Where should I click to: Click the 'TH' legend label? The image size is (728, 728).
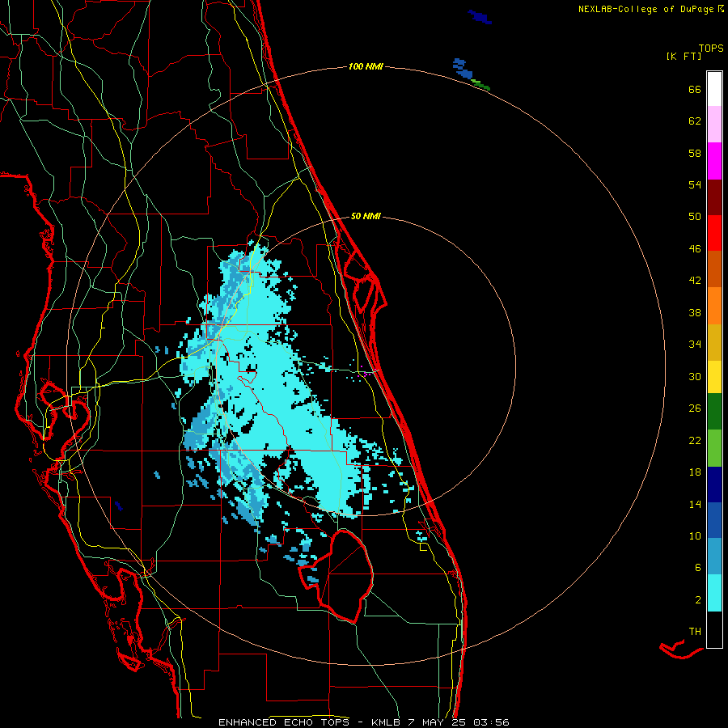[x=695, y=631]
